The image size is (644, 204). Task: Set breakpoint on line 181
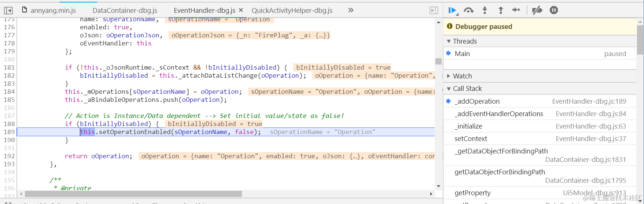point(9,67)
